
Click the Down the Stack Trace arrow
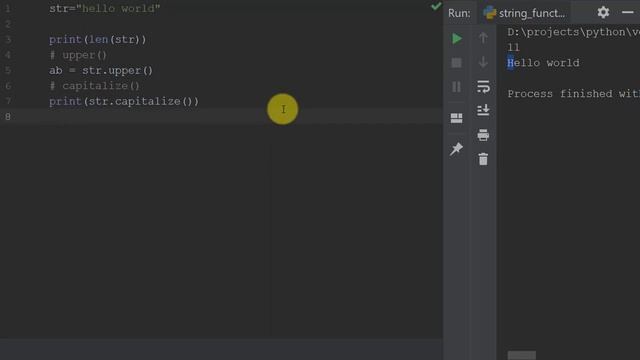[483, 62]
